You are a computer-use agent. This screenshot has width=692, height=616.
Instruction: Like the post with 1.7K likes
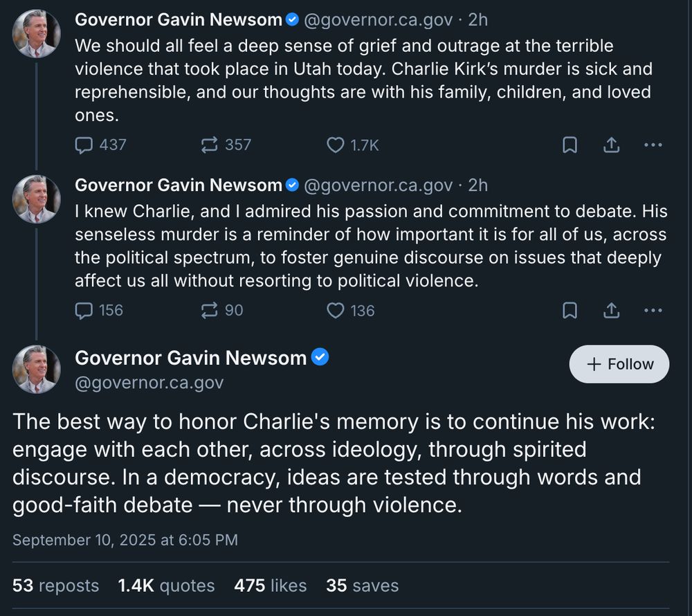336,145
